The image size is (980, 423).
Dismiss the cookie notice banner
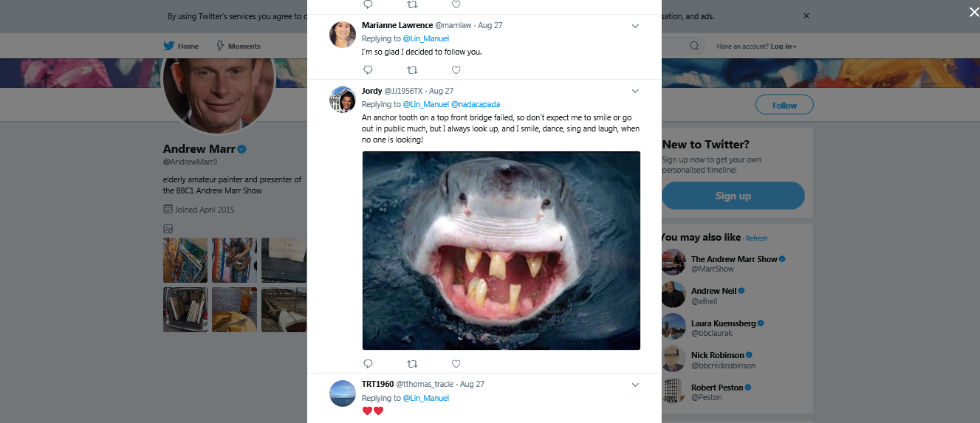[x=806, y=16]
